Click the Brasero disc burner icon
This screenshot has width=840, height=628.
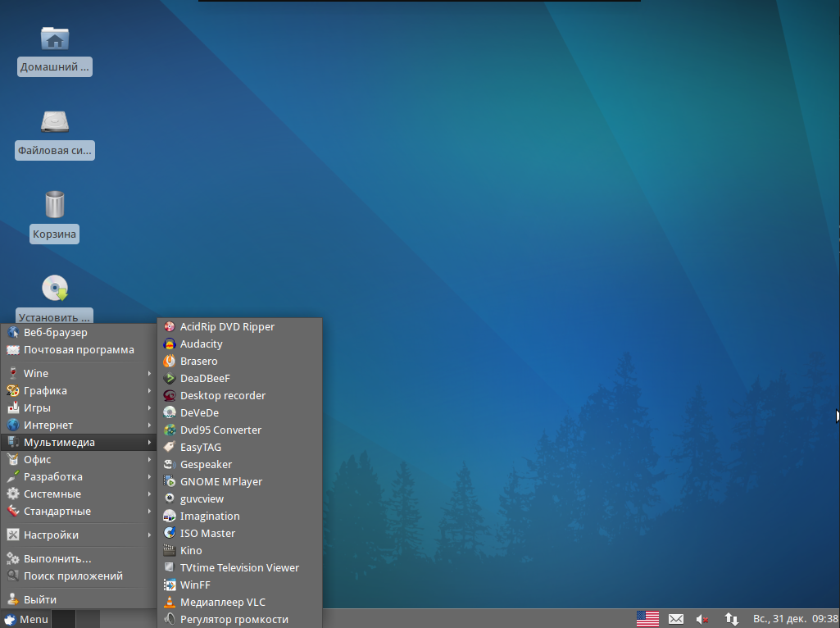point(170,362)
